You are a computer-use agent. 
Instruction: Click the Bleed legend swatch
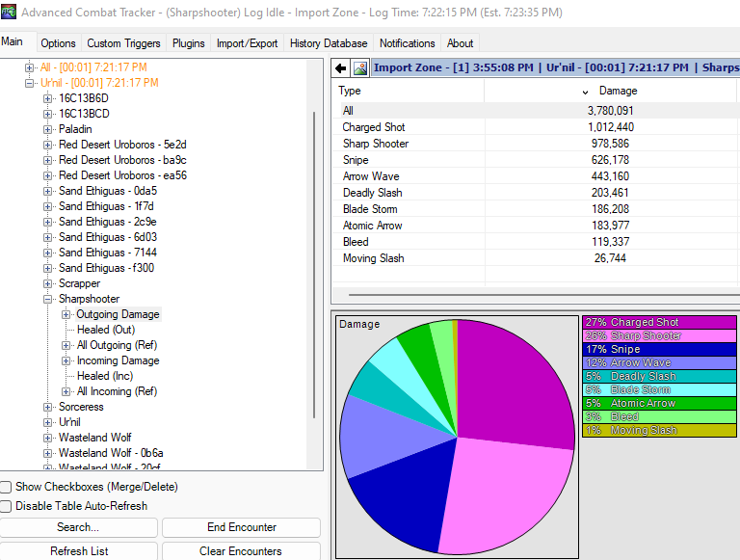click(659, 416)
